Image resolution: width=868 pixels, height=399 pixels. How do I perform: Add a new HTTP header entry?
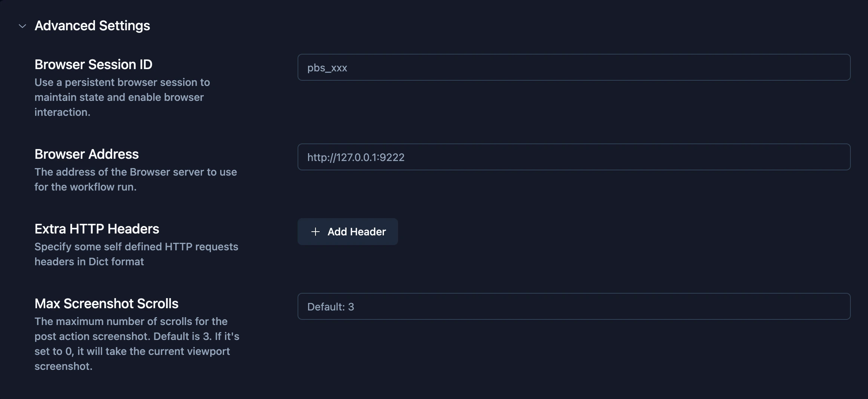tap(347, 232)
